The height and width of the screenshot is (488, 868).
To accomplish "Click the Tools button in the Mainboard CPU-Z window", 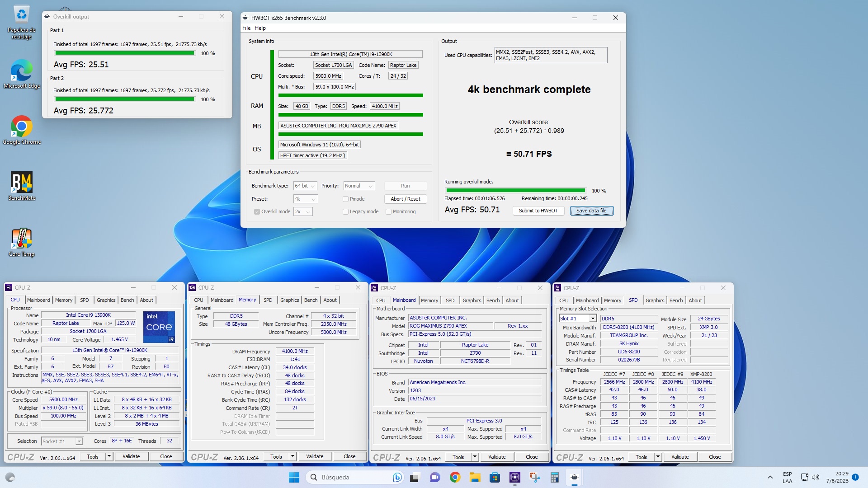I will click(x=458, y=457).
